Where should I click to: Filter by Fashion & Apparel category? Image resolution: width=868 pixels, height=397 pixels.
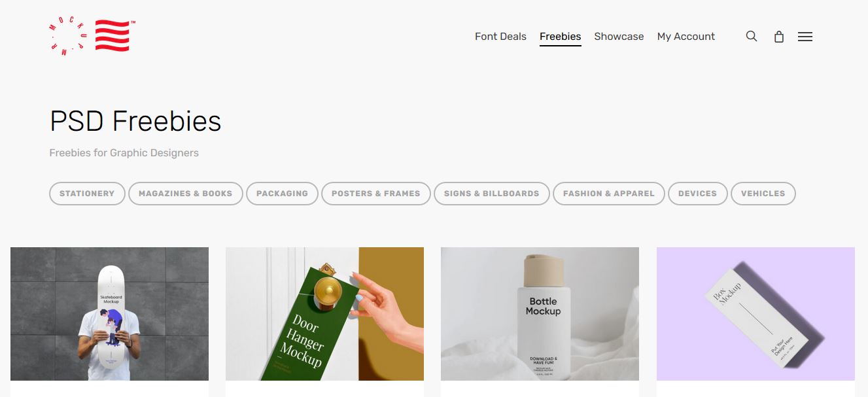click(x=609, y=194)
